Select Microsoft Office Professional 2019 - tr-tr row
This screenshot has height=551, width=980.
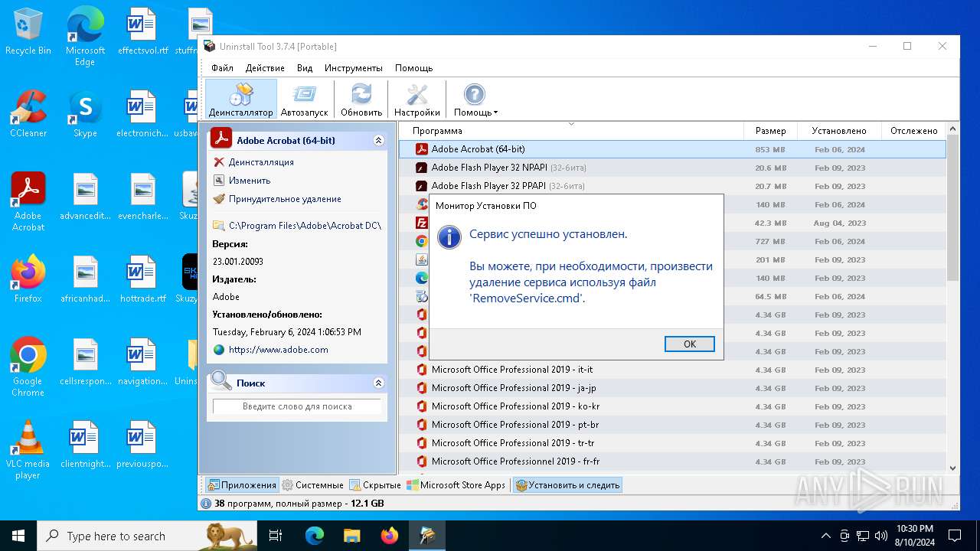click(672, 443)
